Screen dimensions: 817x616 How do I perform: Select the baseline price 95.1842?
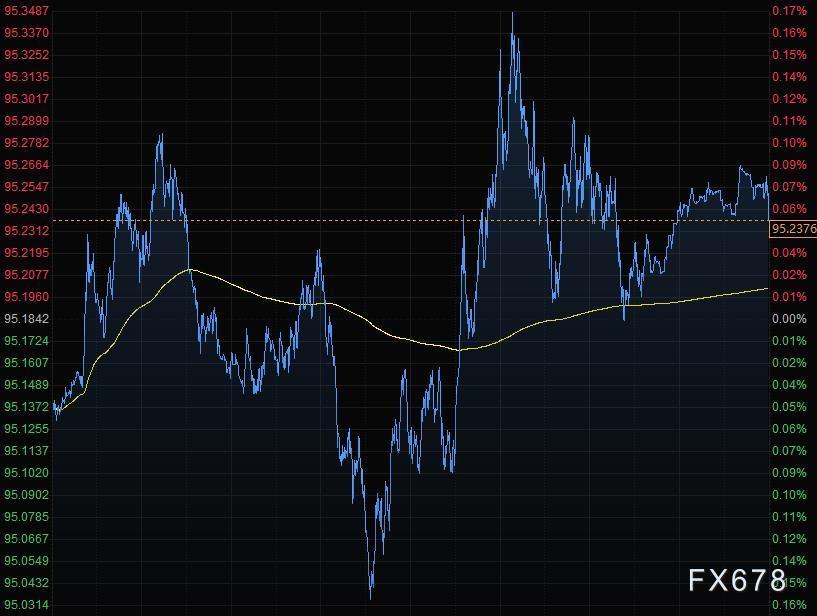coord(27,318)
